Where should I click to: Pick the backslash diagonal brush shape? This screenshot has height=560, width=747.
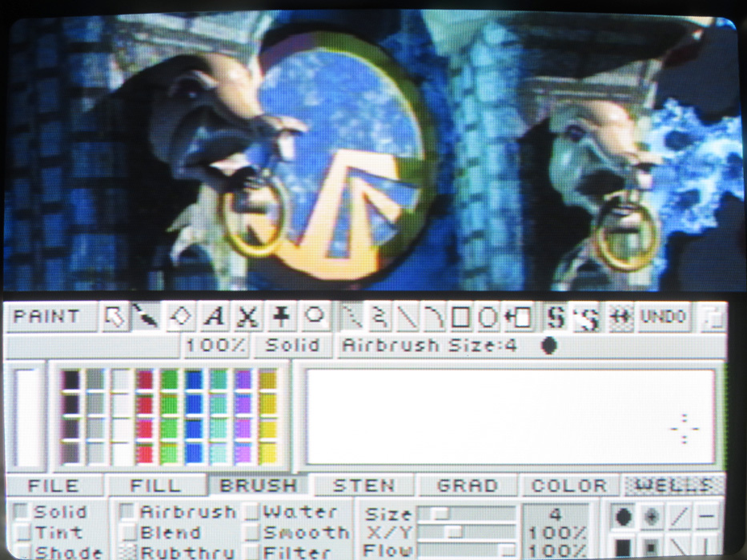pyautogui.click(x=680, y=546)
